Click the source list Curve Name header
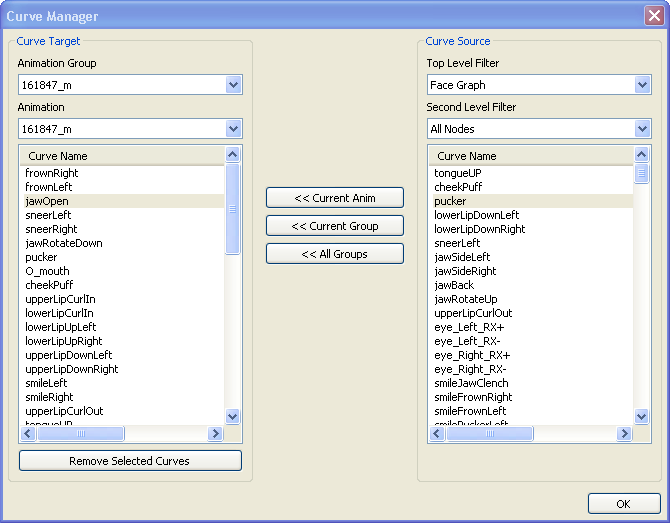Screen dimensions: 670x523 [x=467, y=156]
